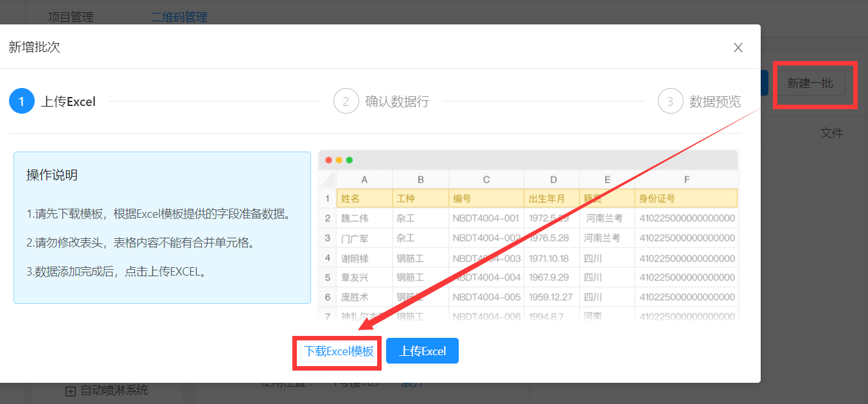The width and height of the screenshot is (868, 404).
Task: Click the yellow dot in spreadsheet preview
Action: [339, 160]
